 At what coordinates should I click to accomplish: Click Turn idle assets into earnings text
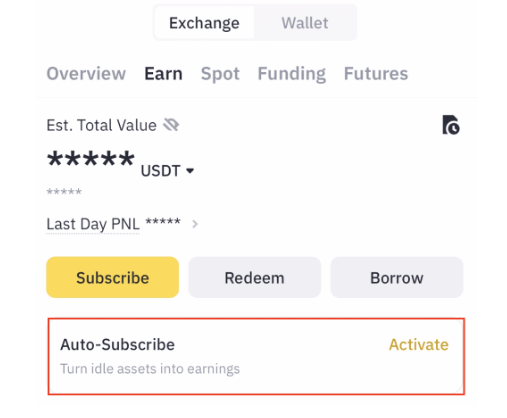[150, 369]
